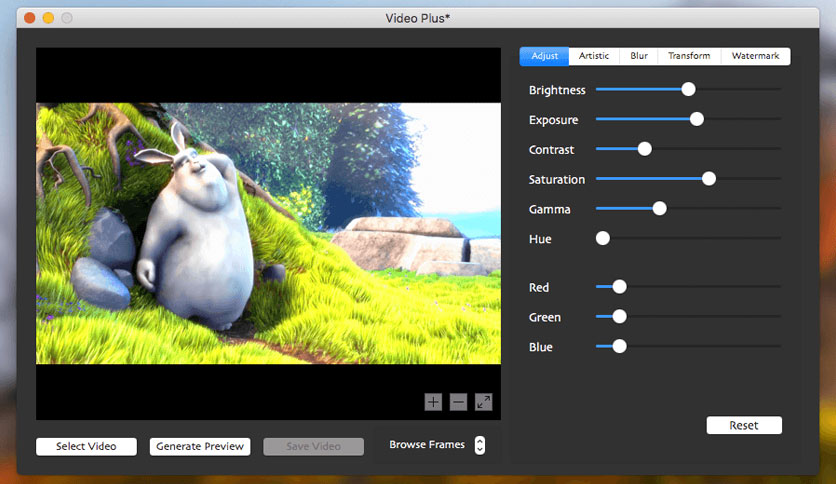Click the Generate Preview button
Viewport: 836px width, 484px height.
click(x=200, y=446)
